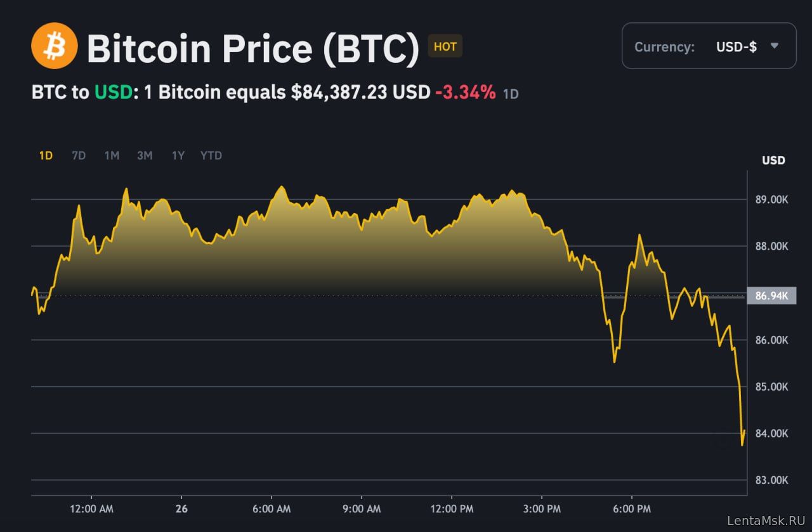Click the orange Bitcoin logo icon
The image size is (812, 532).
[x=55, y=46]
